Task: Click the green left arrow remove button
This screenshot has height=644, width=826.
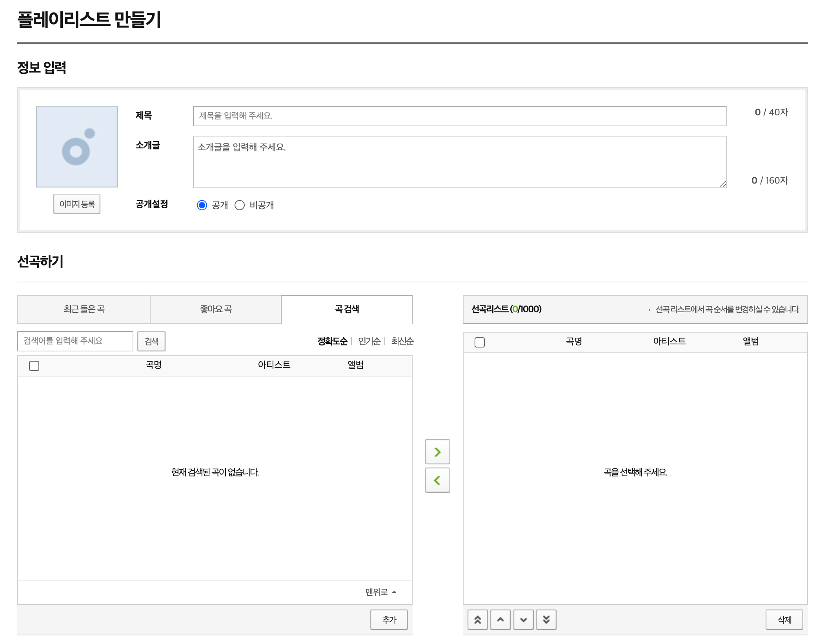Action: coord(437,480)
